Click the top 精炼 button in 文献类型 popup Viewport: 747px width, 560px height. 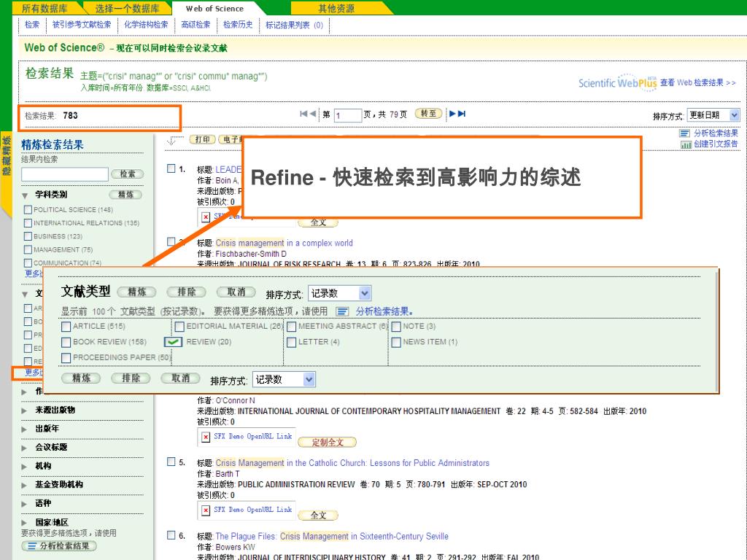tap(136, 292)
